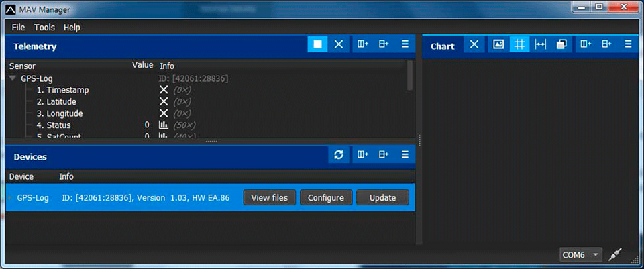
Task: Clear the Chart using its X icon
Action: point(474,44)
